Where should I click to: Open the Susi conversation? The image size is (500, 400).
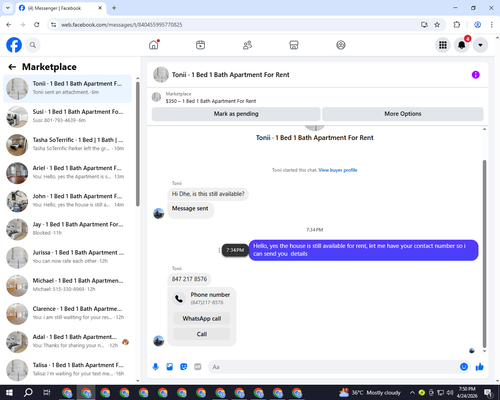(68, 117)
